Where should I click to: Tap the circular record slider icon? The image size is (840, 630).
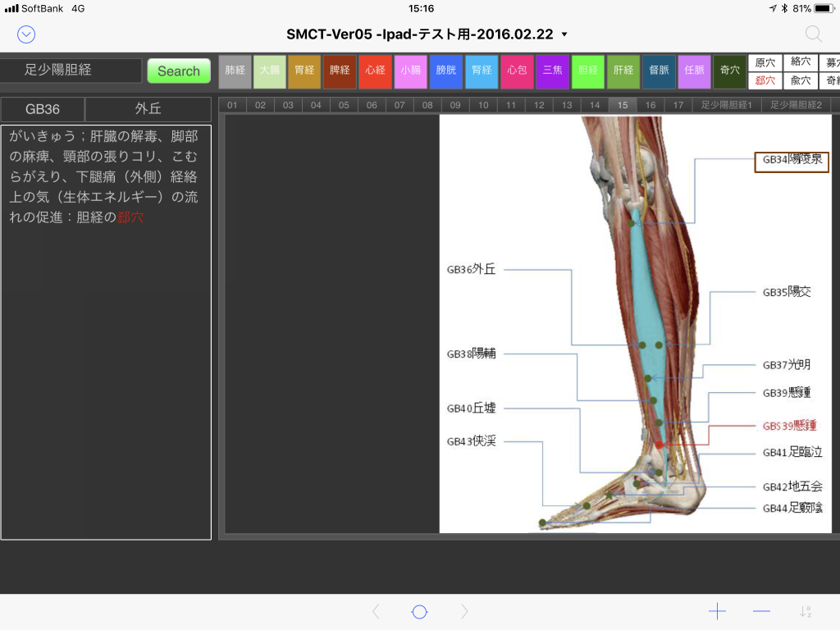[419, 611]
